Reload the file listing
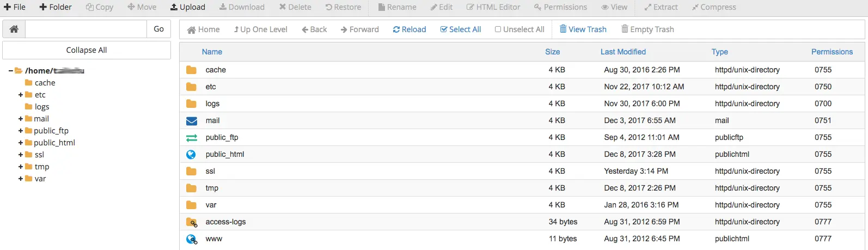868x250 pixels. click(x=409, y=29)
